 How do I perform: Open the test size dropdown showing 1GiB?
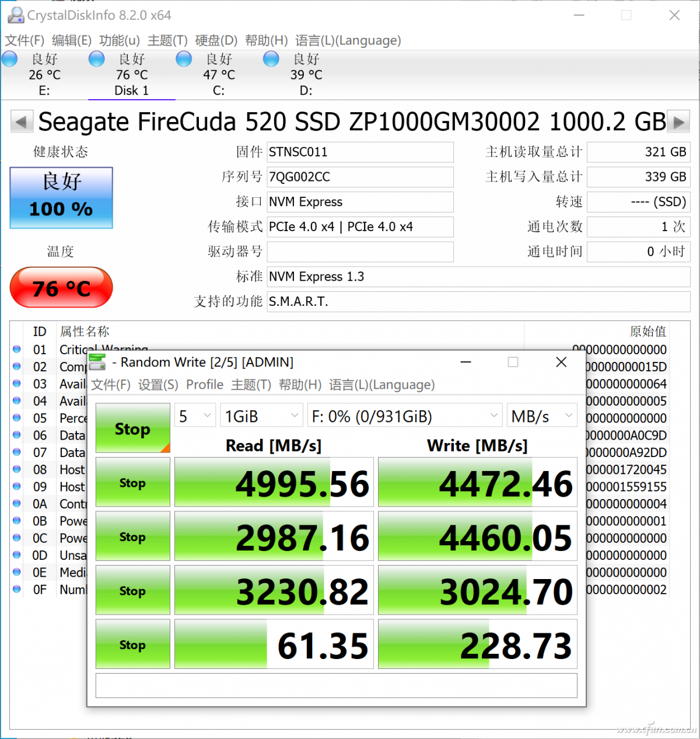click(261, 416)
